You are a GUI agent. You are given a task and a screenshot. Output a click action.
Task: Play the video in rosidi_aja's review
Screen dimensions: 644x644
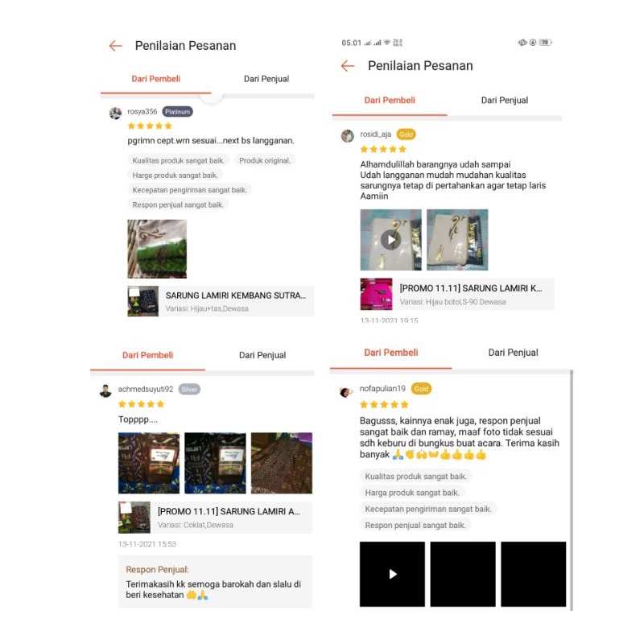tap(390, 240)
